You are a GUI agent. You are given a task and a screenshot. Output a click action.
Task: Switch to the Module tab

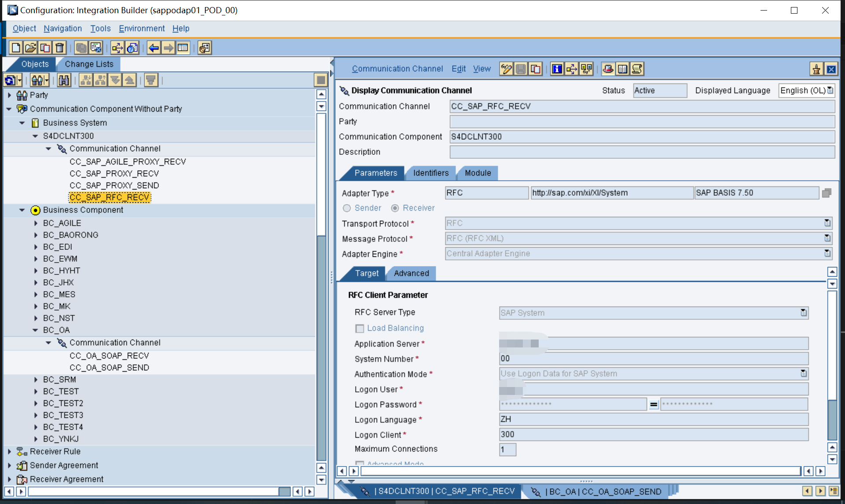point(478,173)
